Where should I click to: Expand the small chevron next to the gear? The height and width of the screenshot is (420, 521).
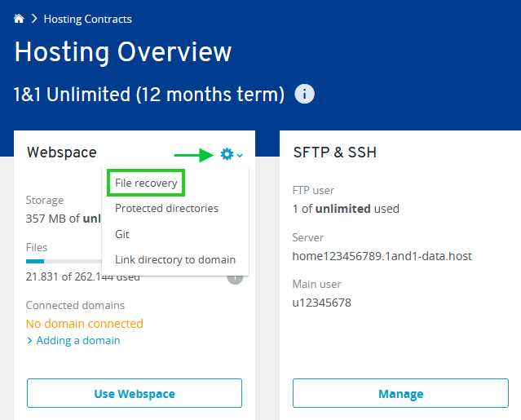pyautogui.click(x=240, y=155)
